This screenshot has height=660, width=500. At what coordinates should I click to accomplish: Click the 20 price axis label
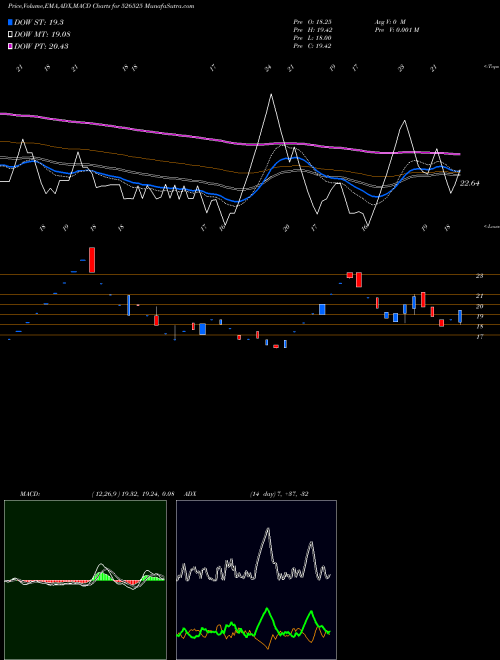click(479, 306)
